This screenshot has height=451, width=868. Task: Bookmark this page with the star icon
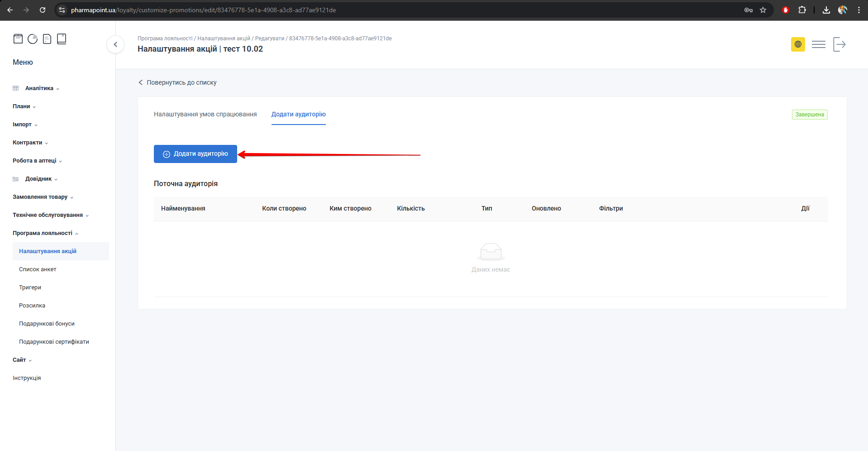tap(763, 10)
